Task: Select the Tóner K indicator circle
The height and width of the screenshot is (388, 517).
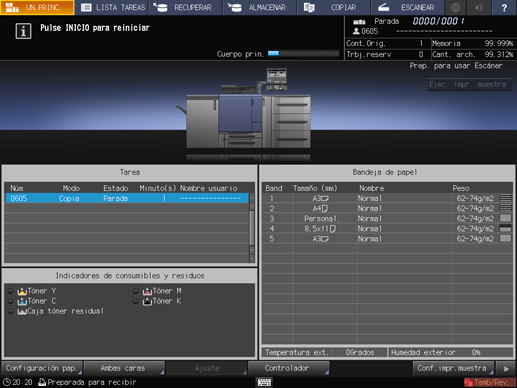Action: coord(135,301)
